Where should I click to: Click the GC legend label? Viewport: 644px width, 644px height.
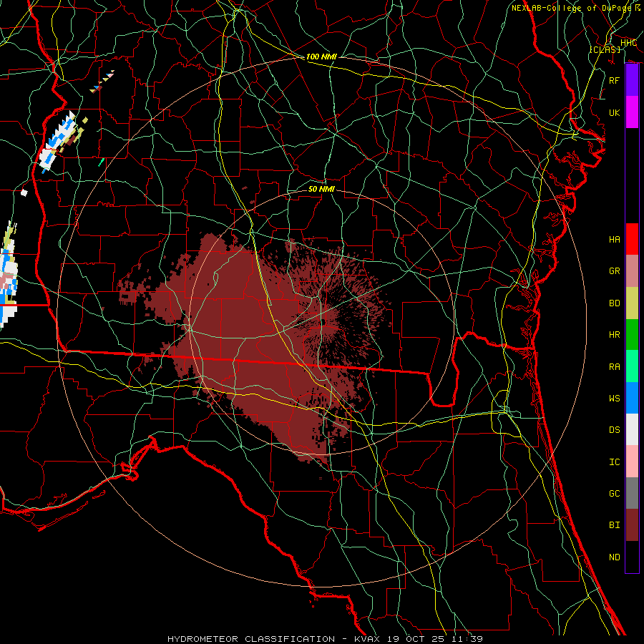pyautogui.click(x=614, y=494)
